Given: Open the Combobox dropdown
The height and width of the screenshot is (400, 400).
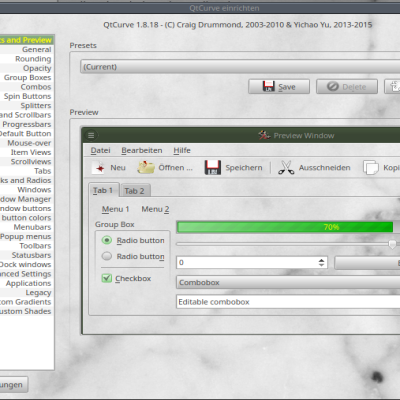Looking at the screenshot, I should click(288, 283).
